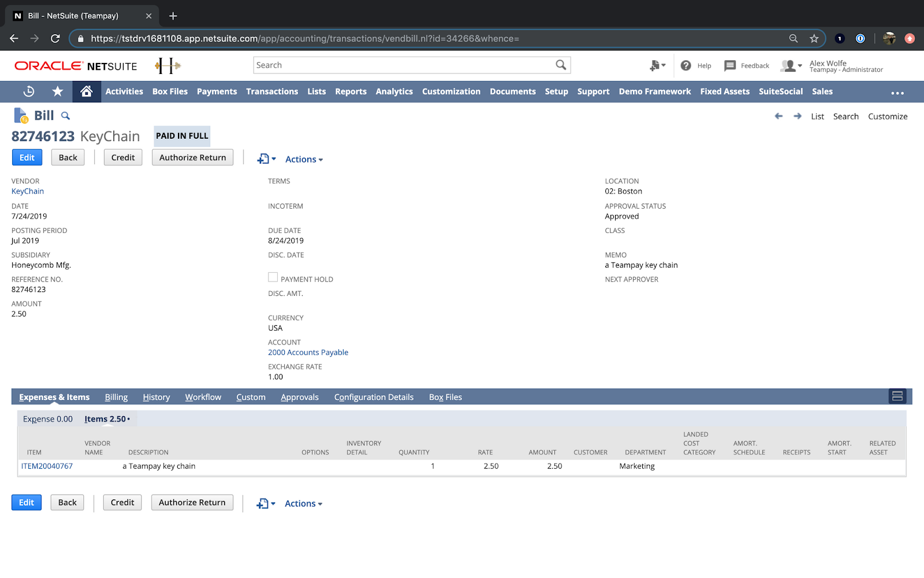924x578 pixels.
Task: Open the user role dropdown
Action: pos(791,66)
